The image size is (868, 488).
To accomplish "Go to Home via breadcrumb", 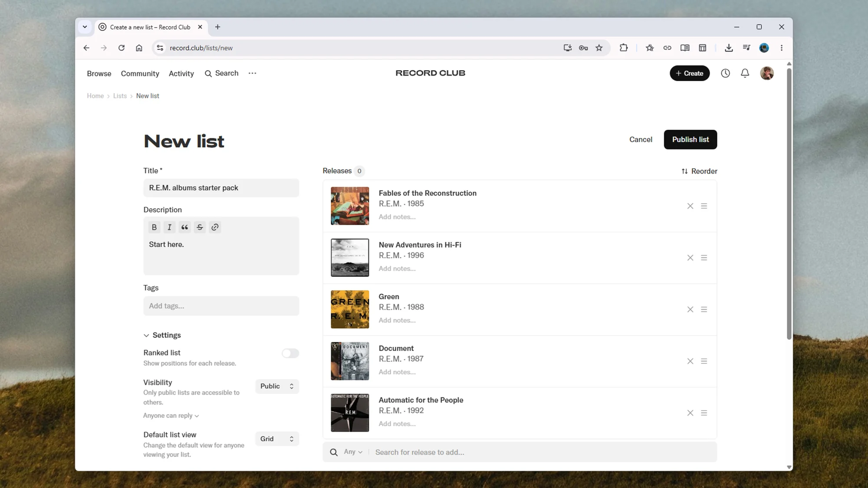I will [95, 96].
